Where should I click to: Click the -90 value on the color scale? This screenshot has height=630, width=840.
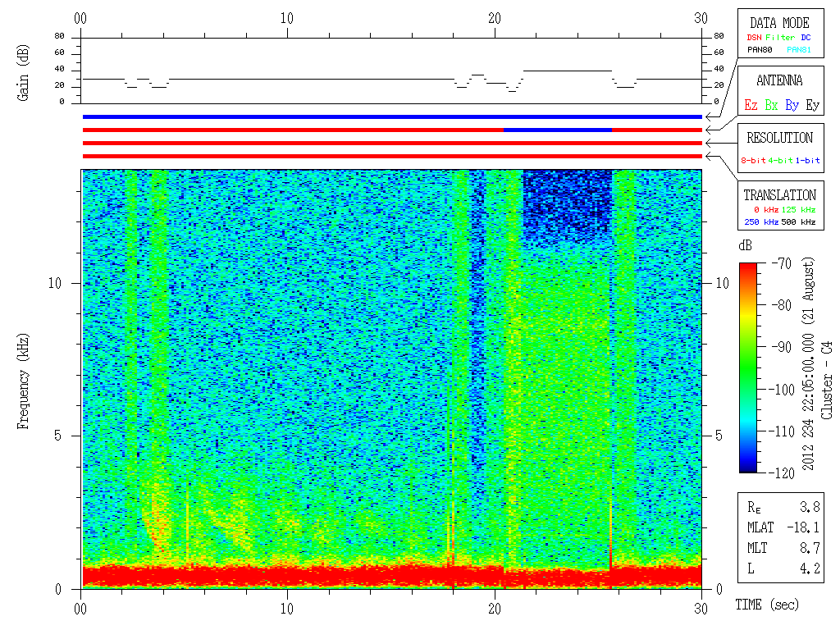[782, 347]
